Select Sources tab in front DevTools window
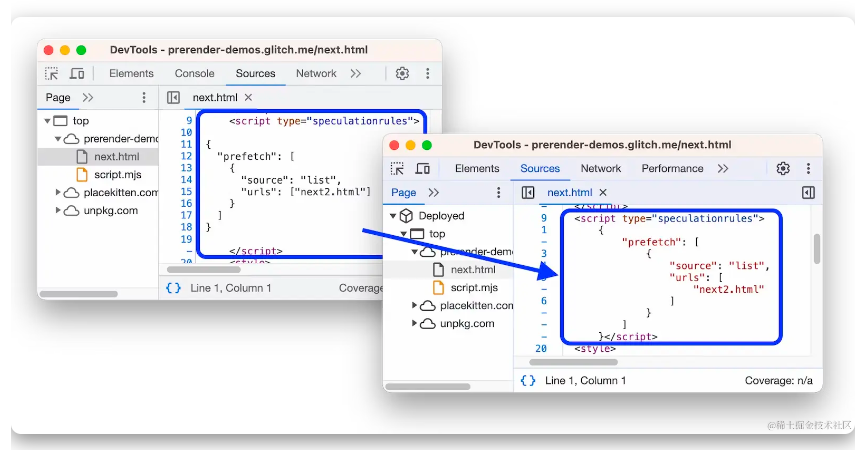864x450 pixels. tap(540, 169)
